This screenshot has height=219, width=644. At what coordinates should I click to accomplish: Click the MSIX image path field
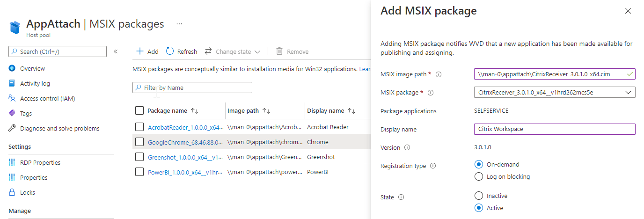(x=555, y=74)
